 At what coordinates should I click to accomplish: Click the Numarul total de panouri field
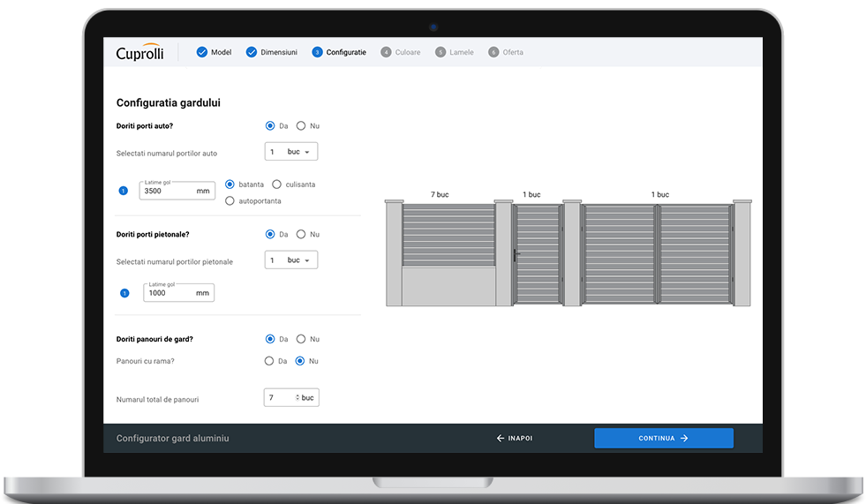pyautogui.click(x=291, y=397)
